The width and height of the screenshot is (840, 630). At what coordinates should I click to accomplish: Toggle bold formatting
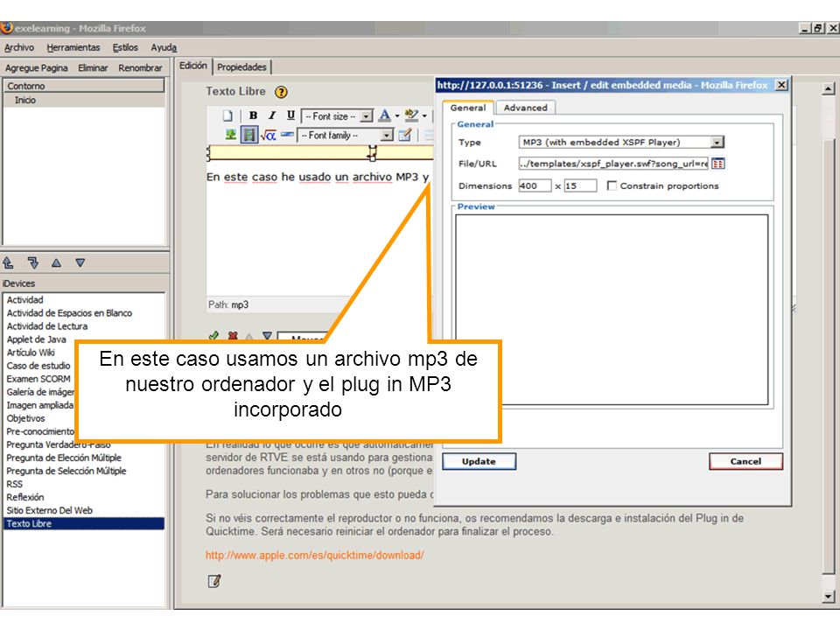click(254, 115)
